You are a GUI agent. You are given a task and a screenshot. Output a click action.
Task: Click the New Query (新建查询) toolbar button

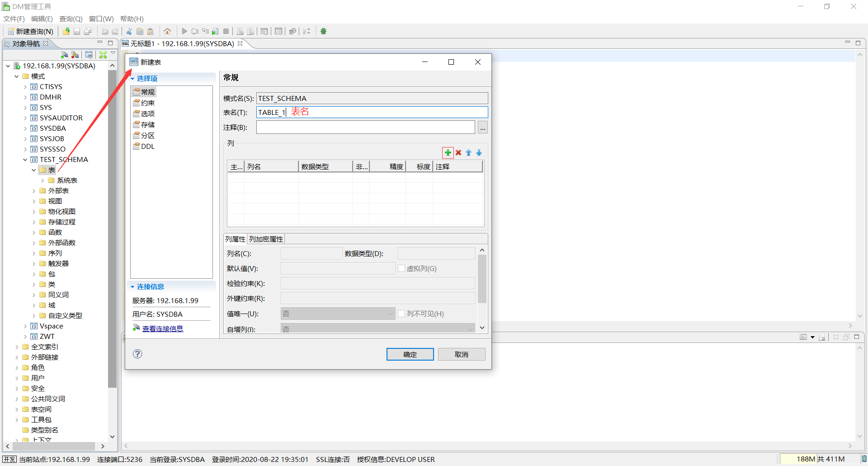pos(31,31)
